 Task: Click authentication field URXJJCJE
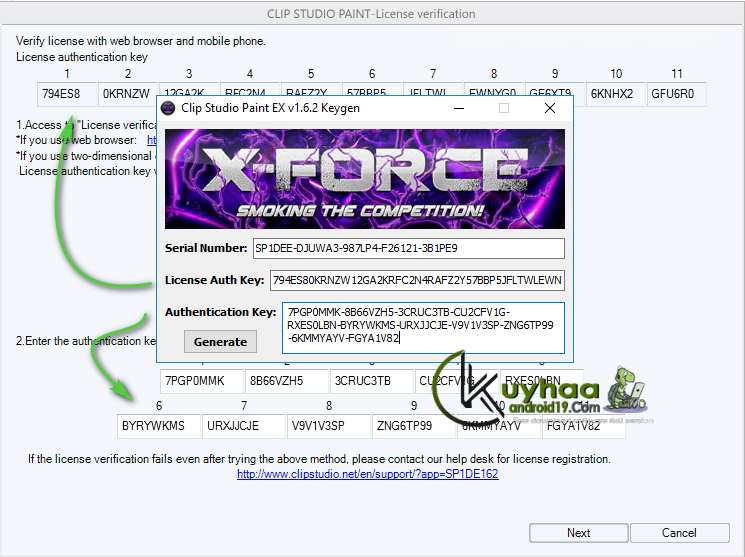[x=244, y=426]
